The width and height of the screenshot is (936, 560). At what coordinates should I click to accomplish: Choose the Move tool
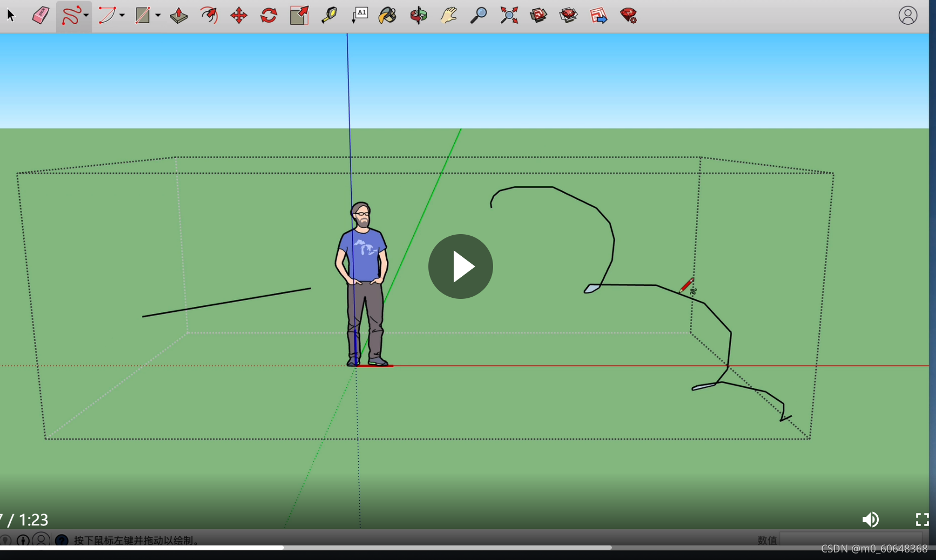(x=238, y=15)
